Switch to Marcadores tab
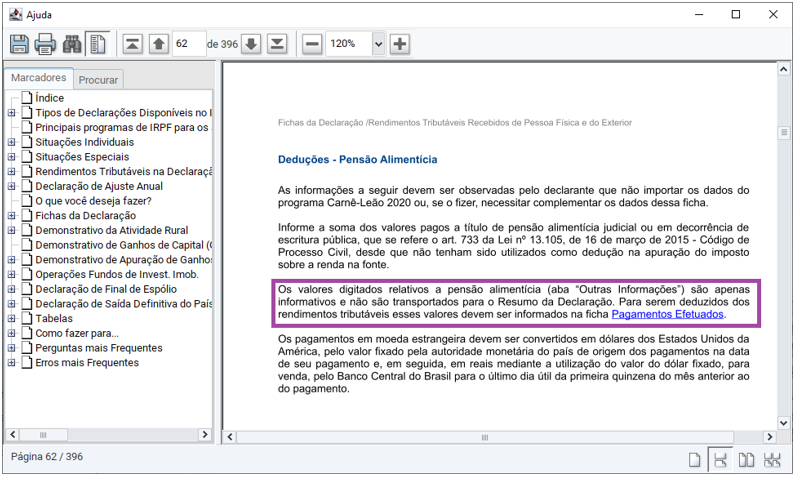The width and height of the screenshot is (797, 478). [x=39, y=78]
